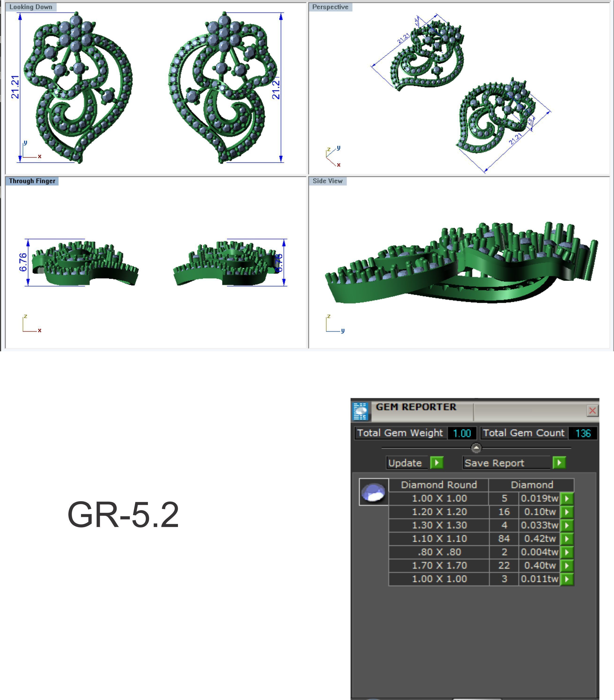
Task: Click the right pendant model in Looking Down
Action: click(x=223, y=87)
